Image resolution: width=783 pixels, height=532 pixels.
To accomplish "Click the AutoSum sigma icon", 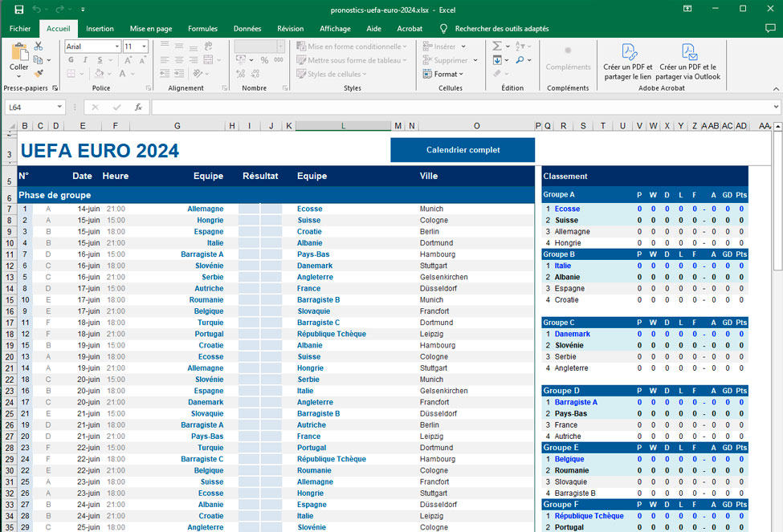I will pyautogui.click(x=497, y=46).
